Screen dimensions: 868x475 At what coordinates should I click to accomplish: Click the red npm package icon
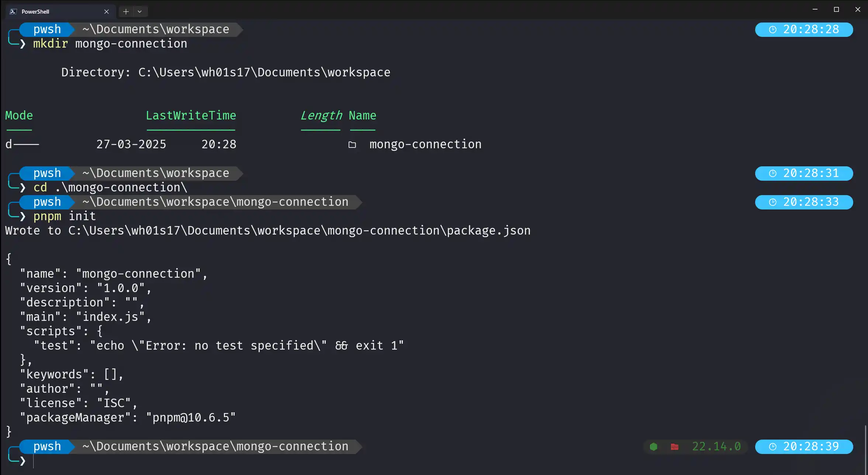(x=674, y=447)
